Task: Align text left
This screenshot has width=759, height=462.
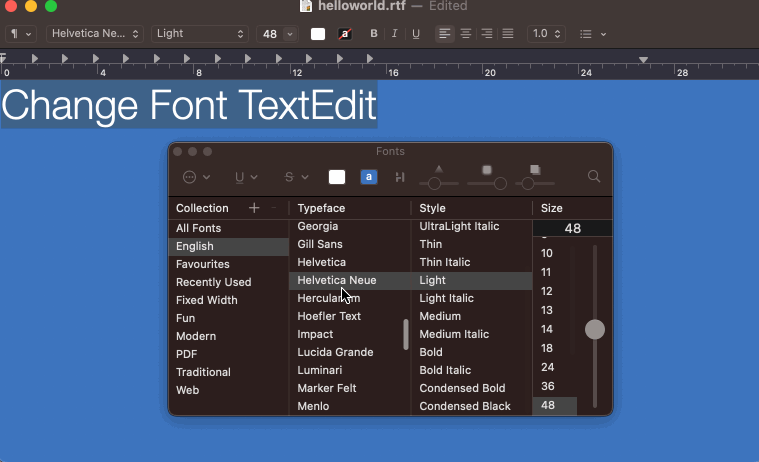Action: point(444,34)
